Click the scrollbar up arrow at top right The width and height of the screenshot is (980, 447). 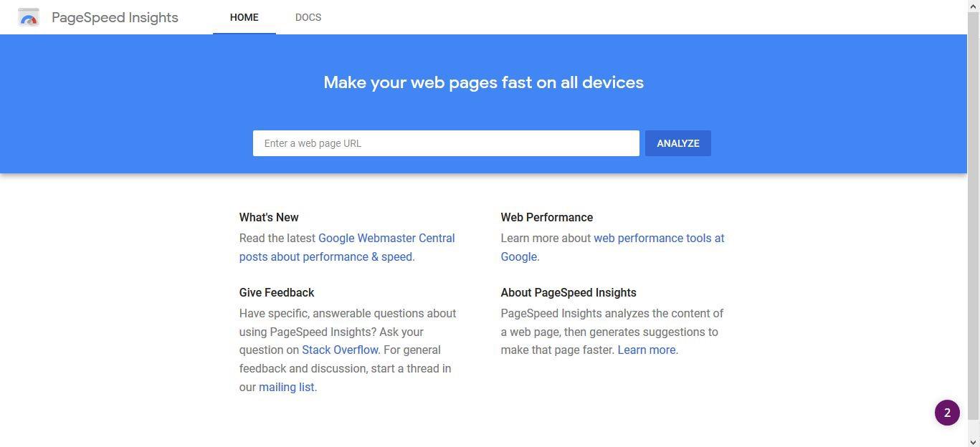click(x=974, y=6)
